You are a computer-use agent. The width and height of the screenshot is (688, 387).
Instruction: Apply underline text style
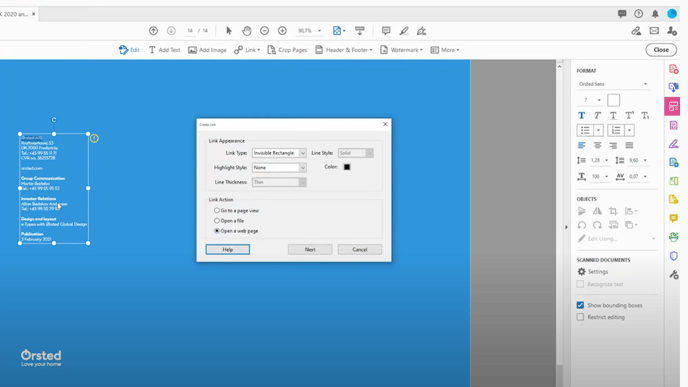tap(613, 116)
